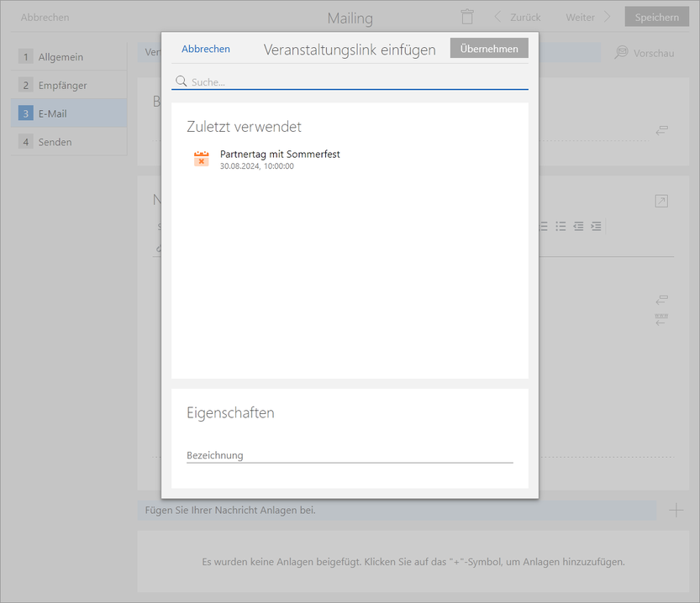
Task: Go back with Zurück
Action: pos(518,17)
